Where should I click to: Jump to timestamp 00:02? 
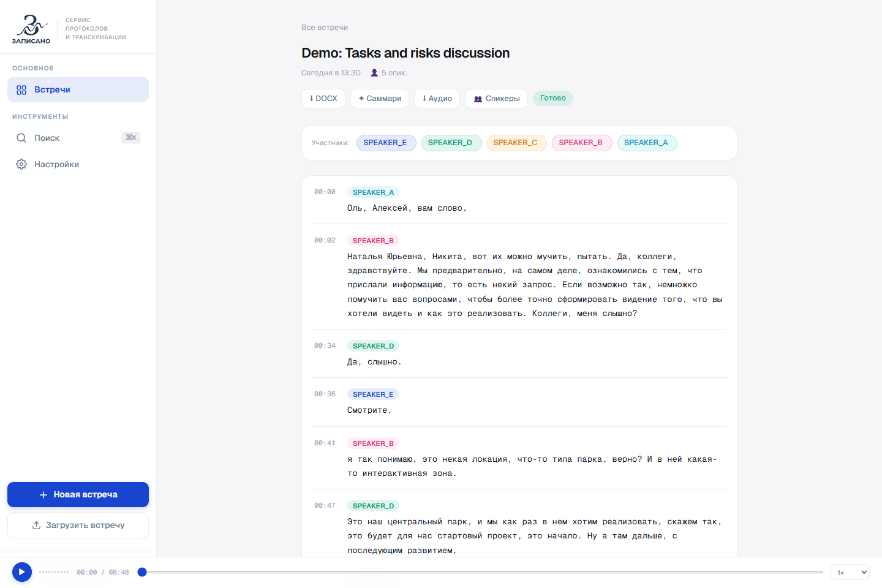[x=325, y=240]
